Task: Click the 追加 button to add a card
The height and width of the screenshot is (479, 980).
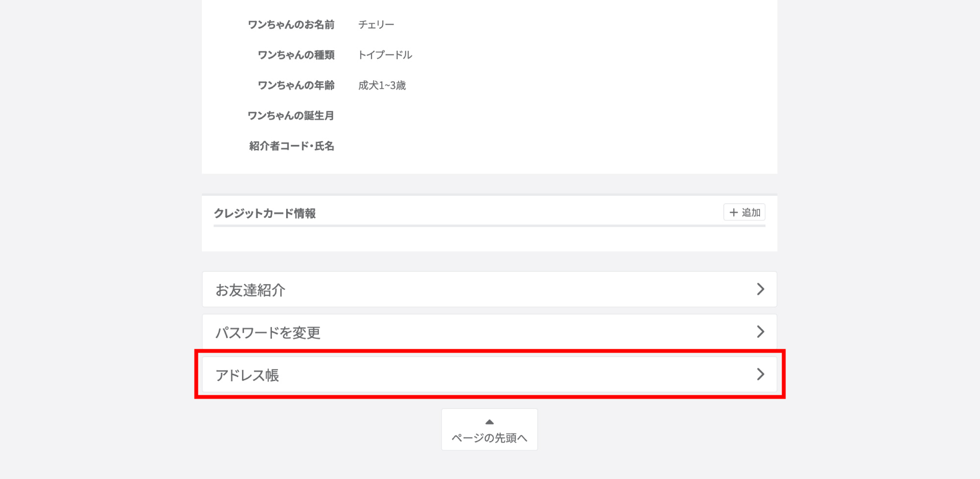Action: (744, 213)
